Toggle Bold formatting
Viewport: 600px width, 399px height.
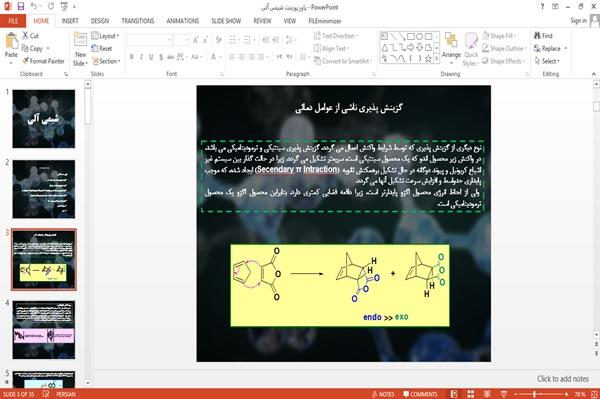click(132, 57)
